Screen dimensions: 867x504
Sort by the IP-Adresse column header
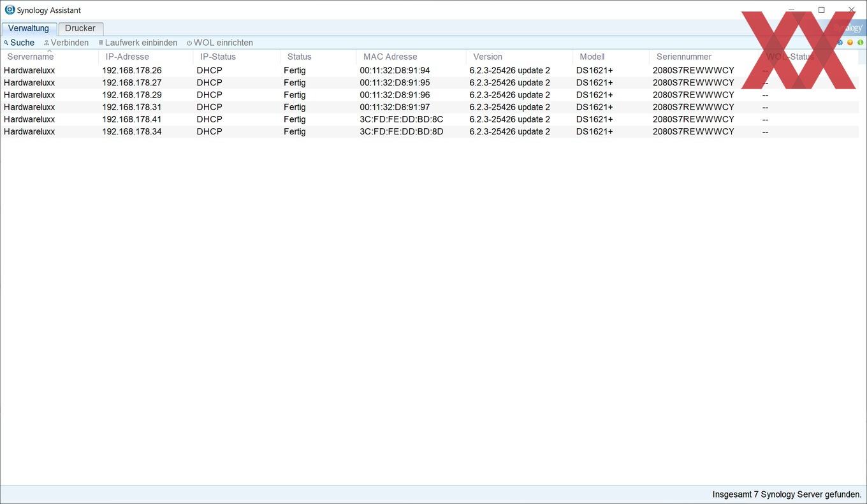pyautogui.click(x=146, y=57)
